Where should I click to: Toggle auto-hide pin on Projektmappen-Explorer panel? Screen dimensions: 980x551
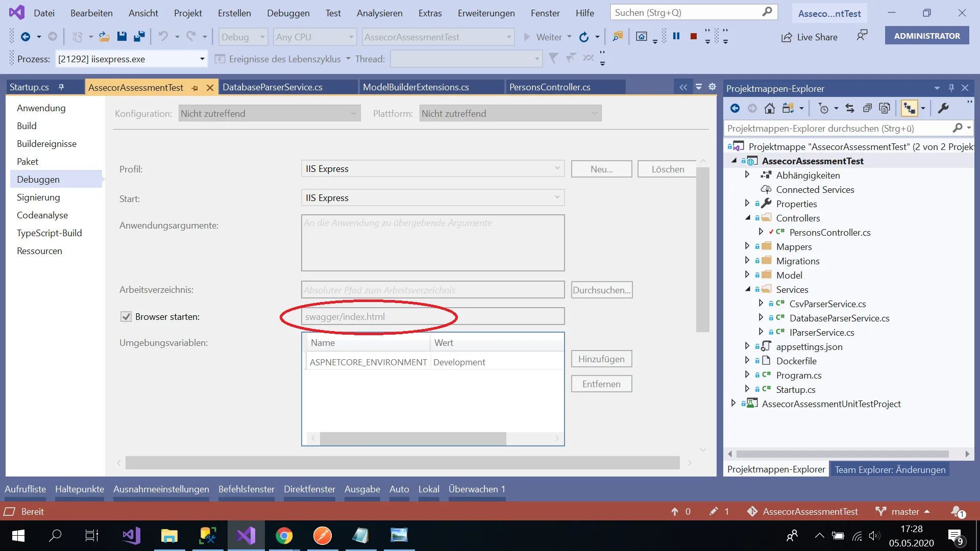point(951,88)
